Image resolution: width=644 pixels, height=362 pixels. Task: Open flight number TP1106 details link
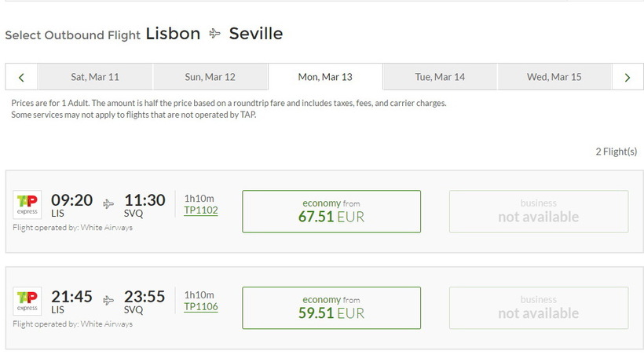point(201,307)
